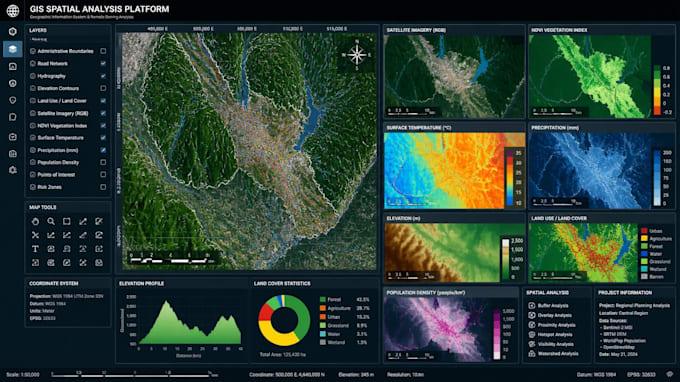Click the Total Area text under donut chart
The width and height of the screenshot is (680, 382).
[x=282, y=355]
